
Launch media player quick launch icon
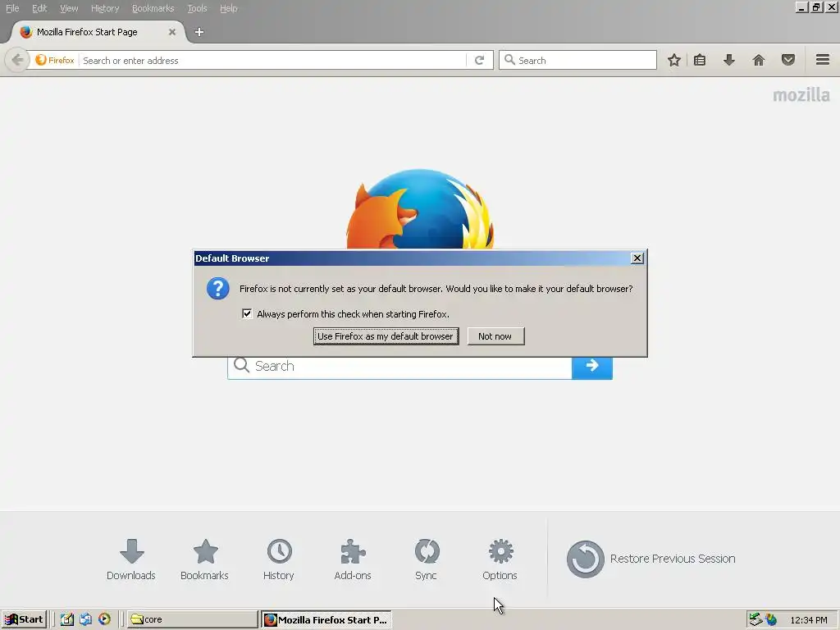[x=104, y=619]
